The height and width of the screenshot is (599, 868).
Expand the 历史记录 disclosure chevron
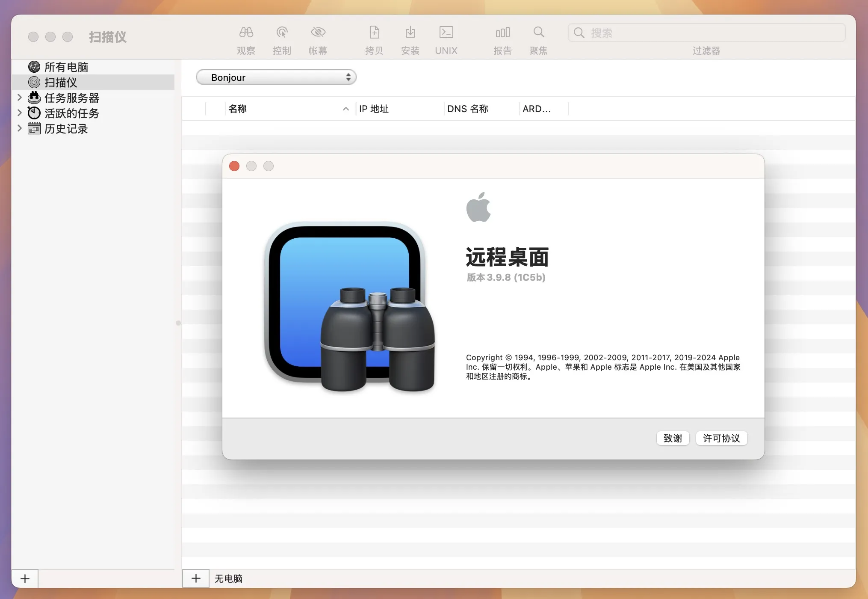19,128
